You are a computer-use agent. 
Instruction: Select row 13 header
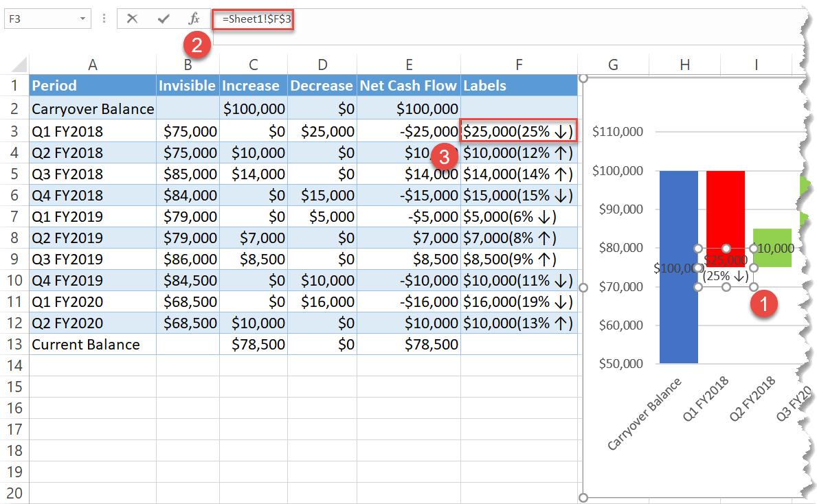pyautogui.click(x=14, y=344)
